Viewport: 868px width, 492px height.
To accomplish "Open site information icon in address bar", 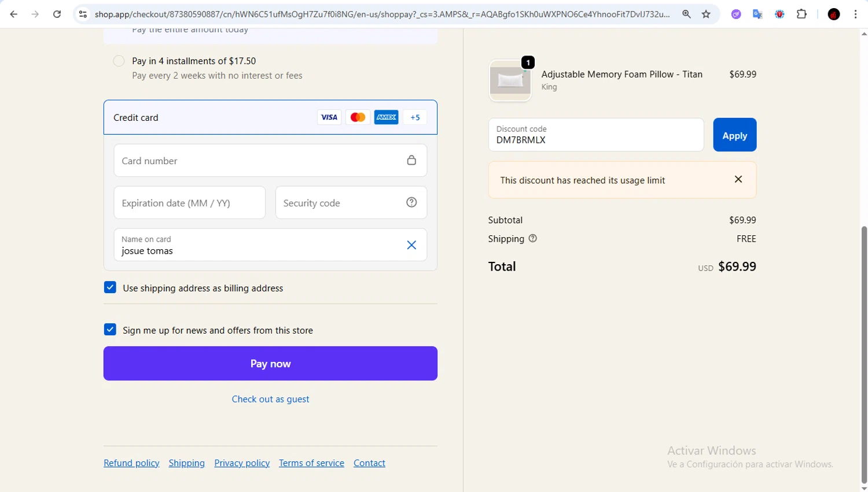I will click(x=83, y=14).
